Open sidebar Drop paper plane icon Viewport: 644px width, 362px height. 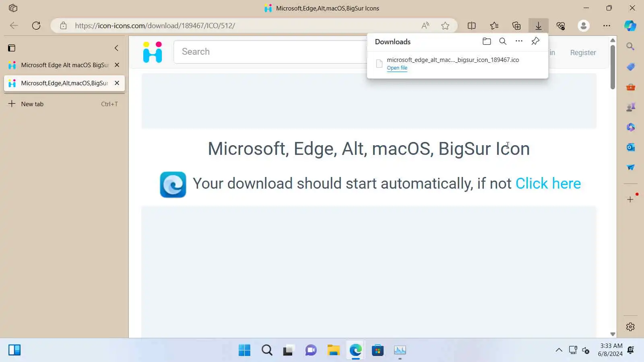click(x=630, y=167)
